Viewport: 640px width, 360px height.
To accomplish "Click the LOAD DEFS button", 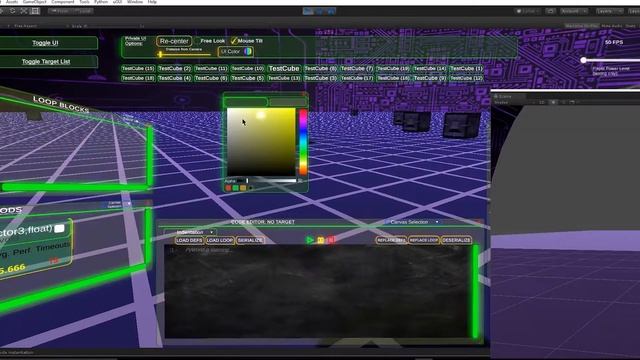I will [x=189, y=240].
